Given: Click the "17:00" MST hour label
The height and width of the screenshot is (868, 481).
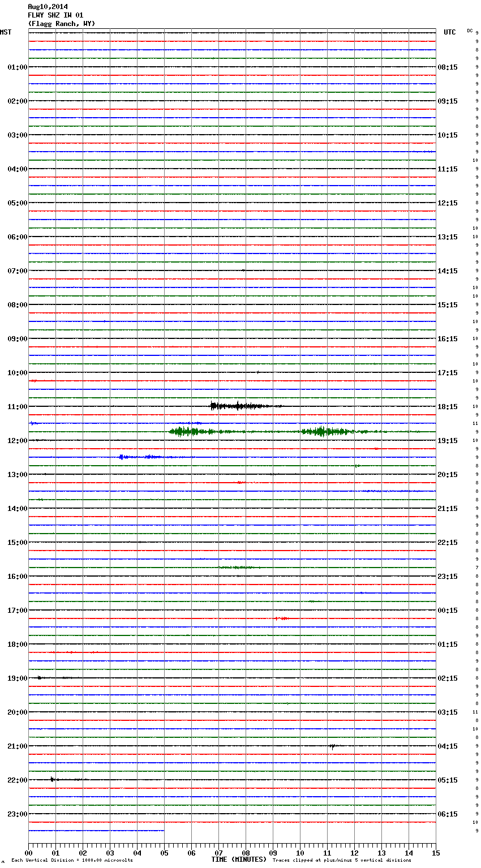Looking at the screenshot, I should [18, 611].
